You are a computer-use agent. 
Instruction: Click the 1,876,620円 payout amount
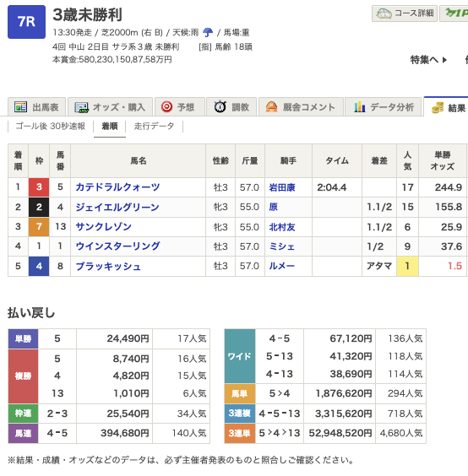pos(344,393)
